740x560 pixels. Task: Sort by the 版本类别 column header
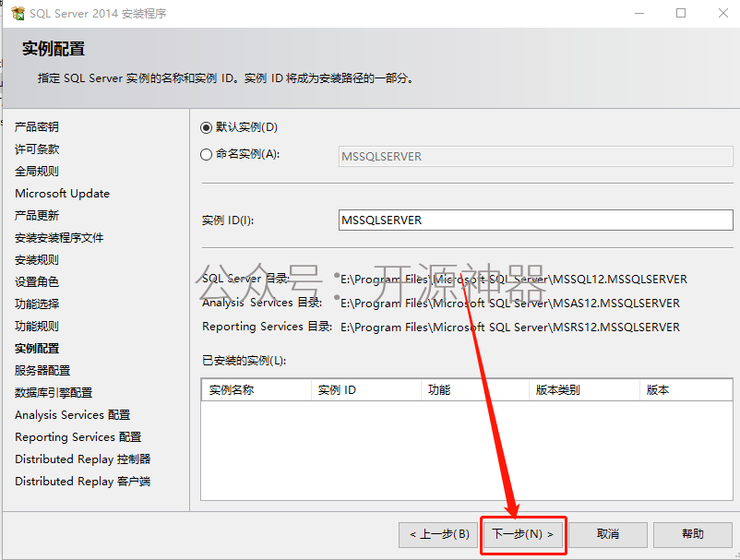click(584, 390)
